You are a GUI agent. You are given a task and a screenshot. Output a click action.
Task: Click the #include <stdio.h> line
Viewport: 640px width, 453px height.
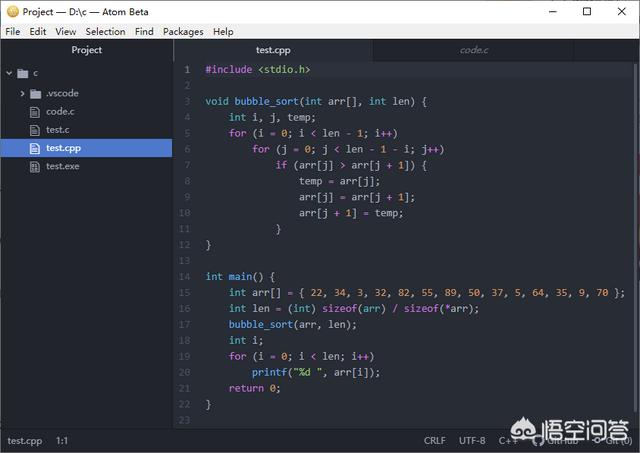pyautogui.click(x=258, y=69)
